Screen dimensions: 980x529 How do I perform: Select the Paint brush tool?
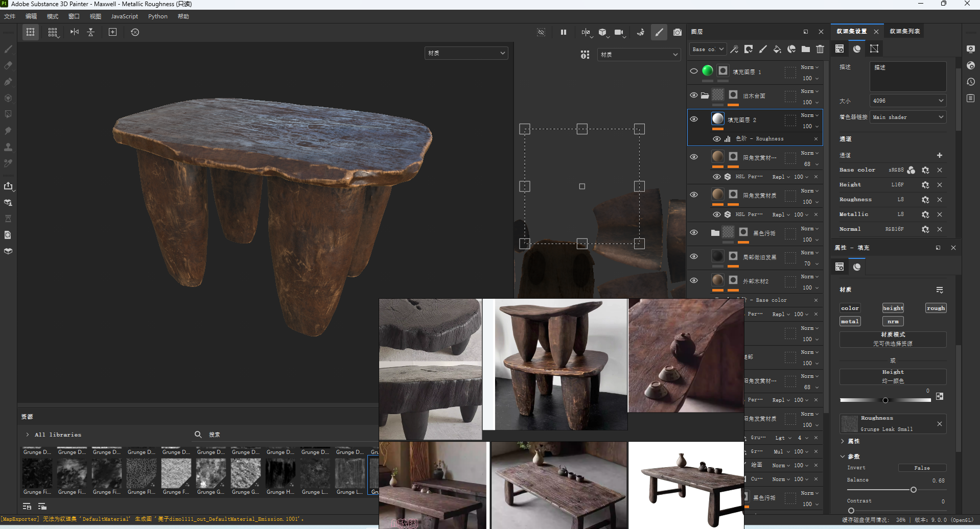click(x=8, y=49)
